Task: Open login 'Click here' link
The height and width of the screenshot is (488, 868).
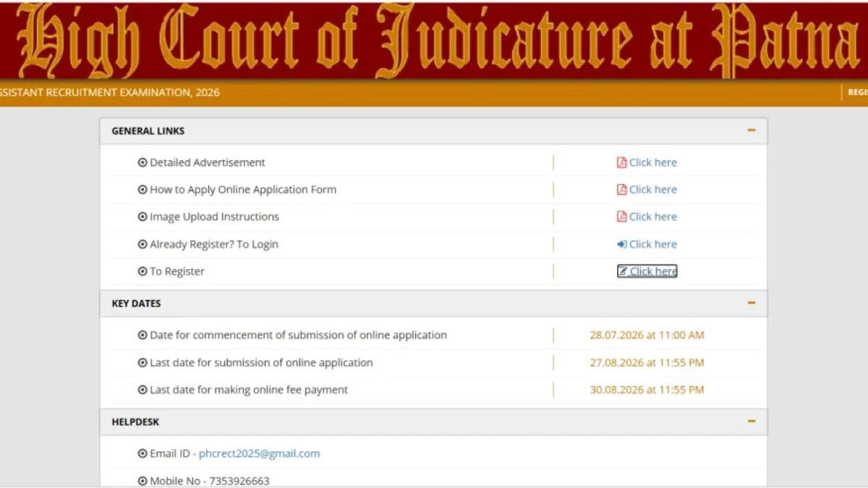Action: click(x=653, y=244)
